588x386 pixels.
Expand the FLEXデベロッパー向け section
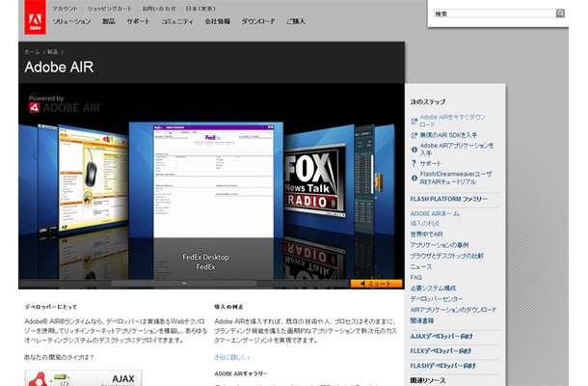tap(441, 351)
